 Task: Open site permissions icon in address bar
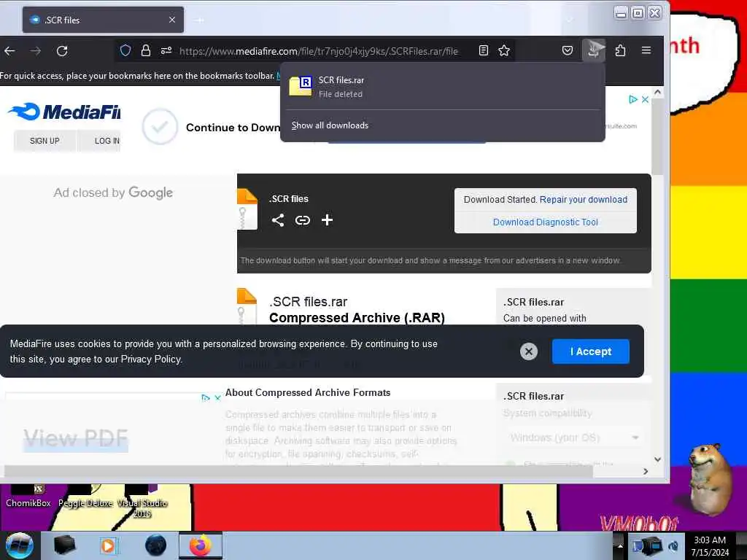166,50
